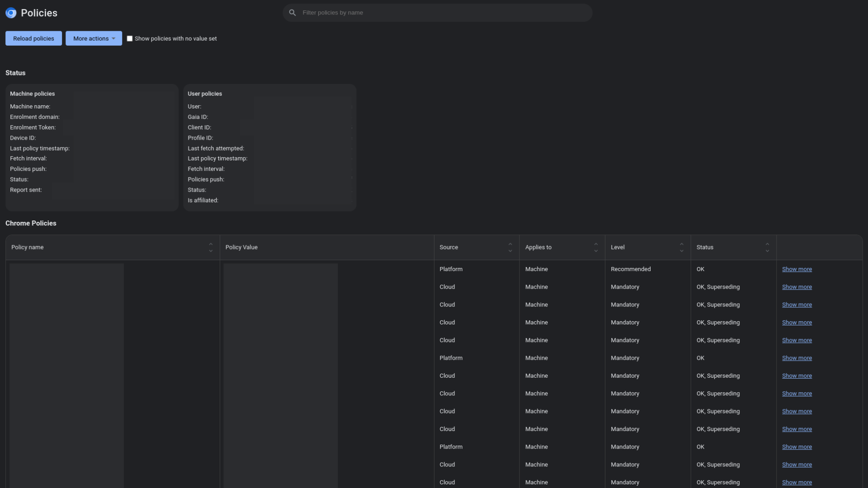The width and height of the screenshot is (868, 488).
Task: Reload policies now
Action: (33, 38)
